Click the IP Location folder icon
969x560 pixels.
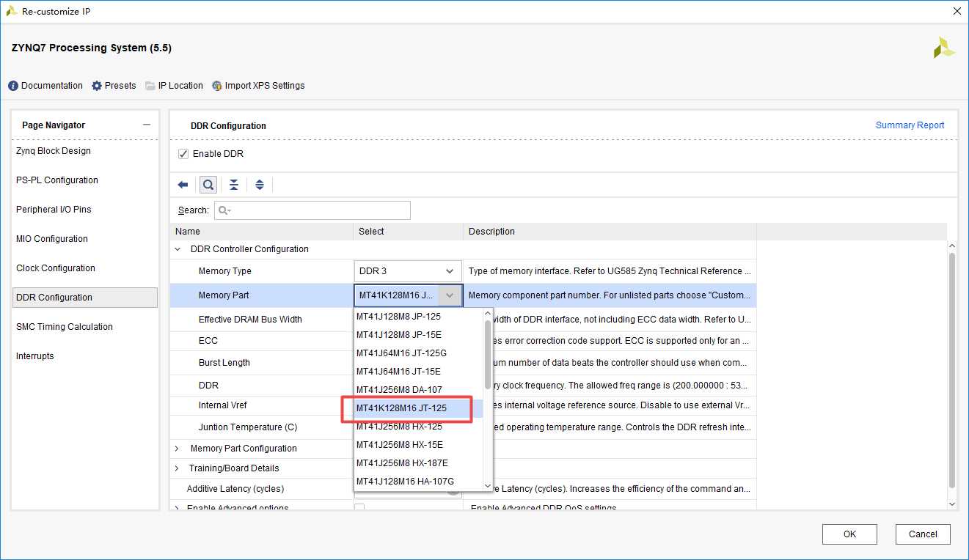pos(150,86)
